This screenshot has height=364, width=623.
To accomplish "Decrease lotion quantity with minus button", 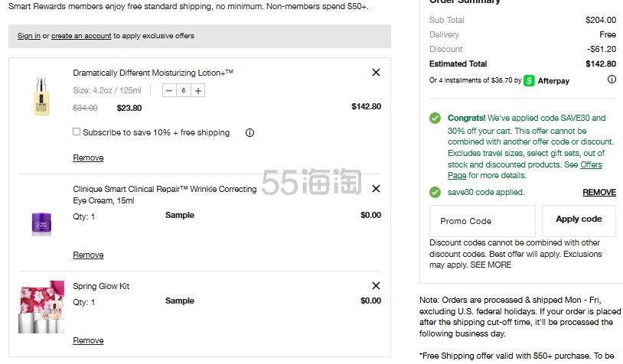I will tap(169, 90).
